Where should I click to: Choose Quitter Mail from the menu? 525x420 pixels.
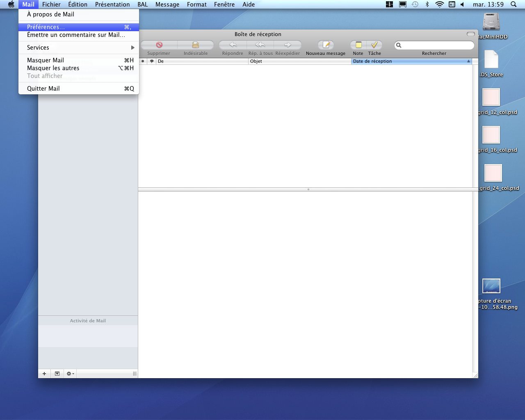(x=79, y=89)
